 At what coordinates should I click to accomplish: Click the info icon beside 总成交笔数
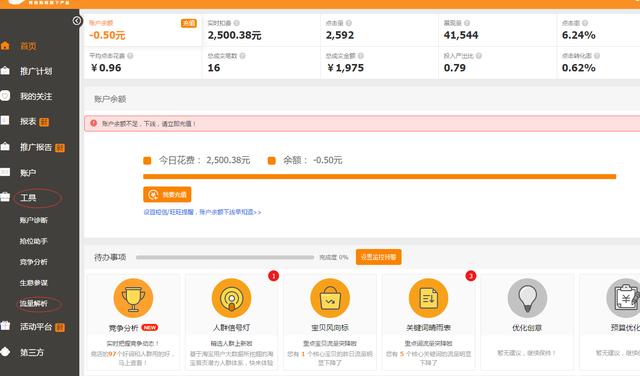(x=242, y=56)
